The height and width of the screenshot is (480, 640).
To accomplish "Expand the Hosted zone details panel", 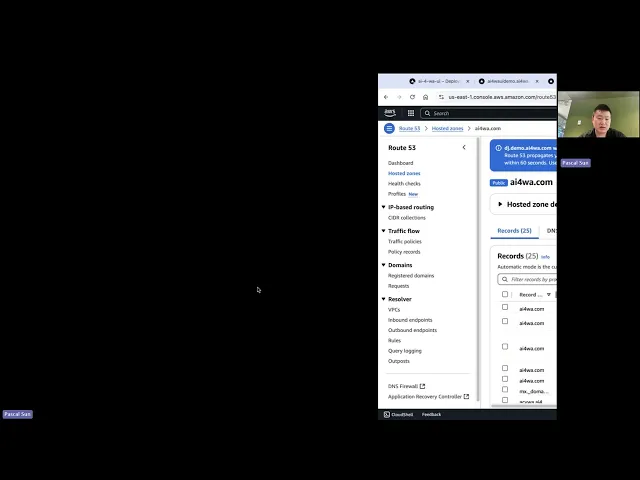I will (x=500, y=204).
